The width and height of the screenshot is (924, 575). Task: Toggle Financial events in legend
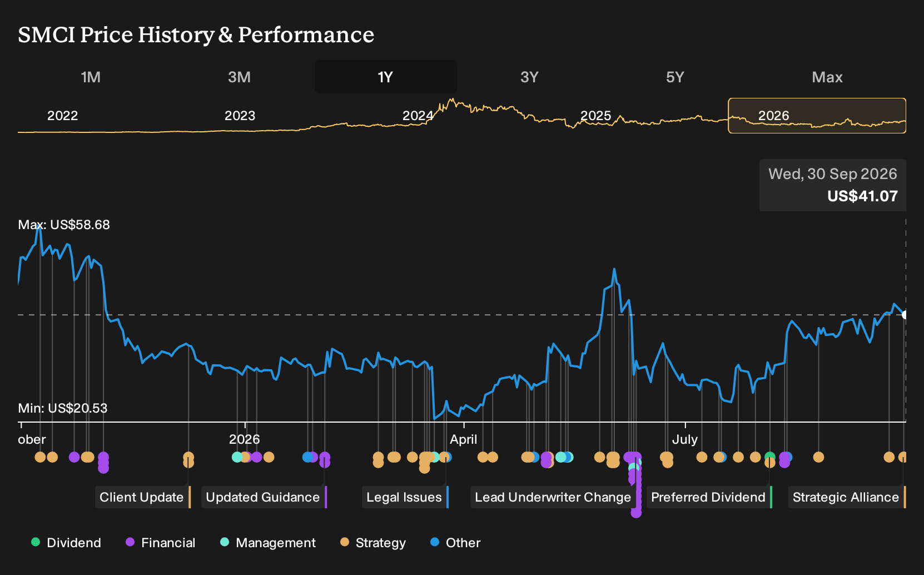(x=160, y=543)
